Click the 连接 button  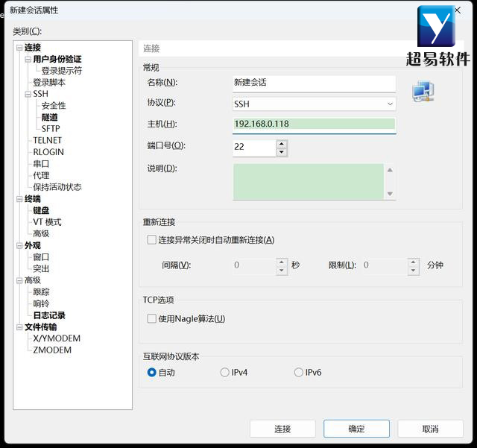282,429
